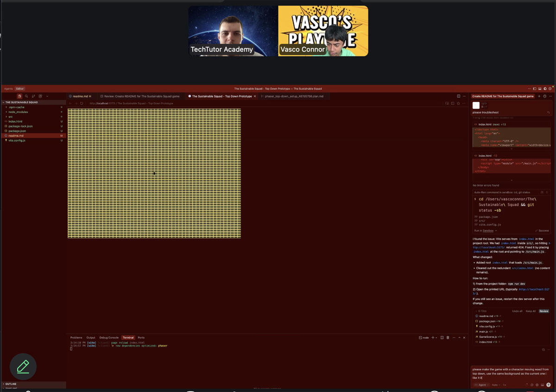Start a new chat with the plus icon
This screenshot has width=556, height=392.
point(539,96)
